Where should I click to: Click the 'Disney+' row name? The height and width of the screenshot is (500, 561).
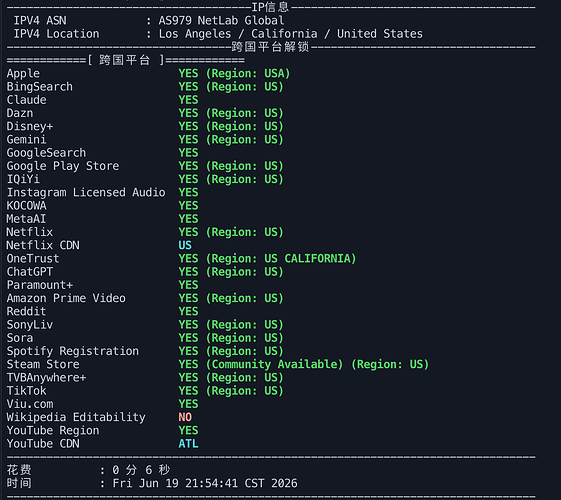point(30,126)
